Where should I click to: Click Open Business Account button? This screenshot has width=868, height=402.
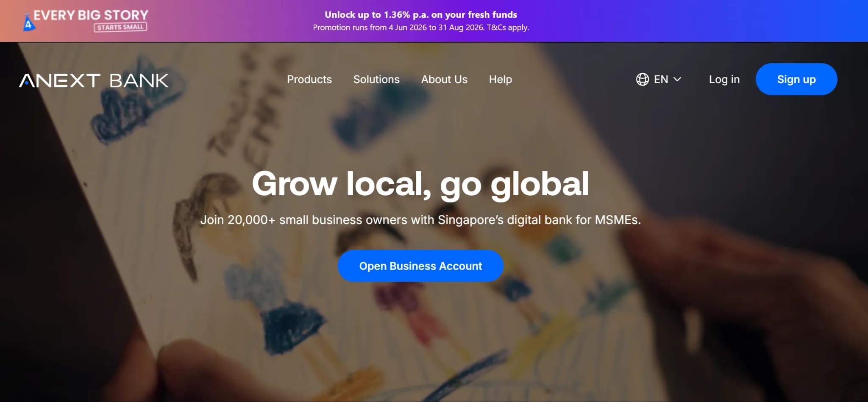[420, 266]
